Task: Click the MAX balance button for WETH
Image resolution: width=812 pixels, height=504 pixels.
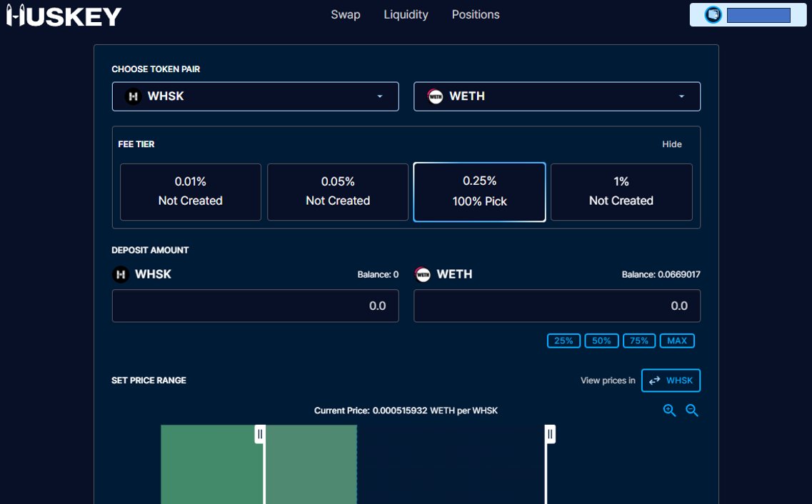Action: tap(677, 341)
